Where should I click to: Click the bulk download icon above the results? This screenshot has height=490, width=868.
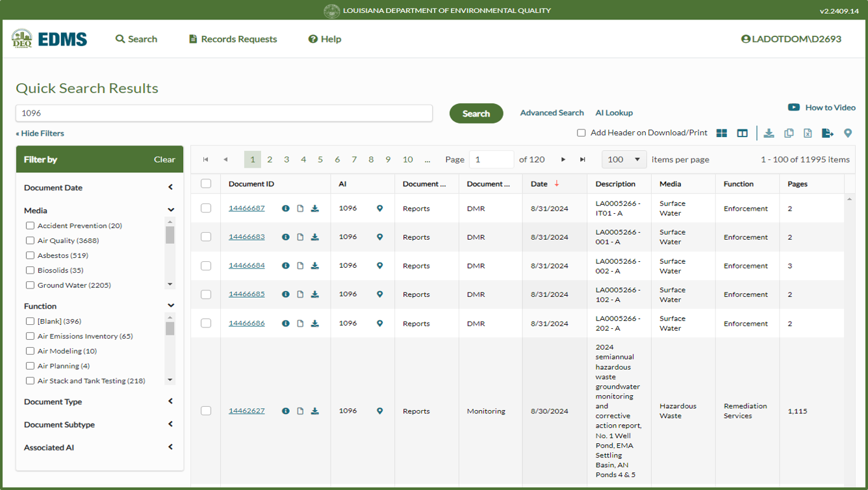[769, 133]
